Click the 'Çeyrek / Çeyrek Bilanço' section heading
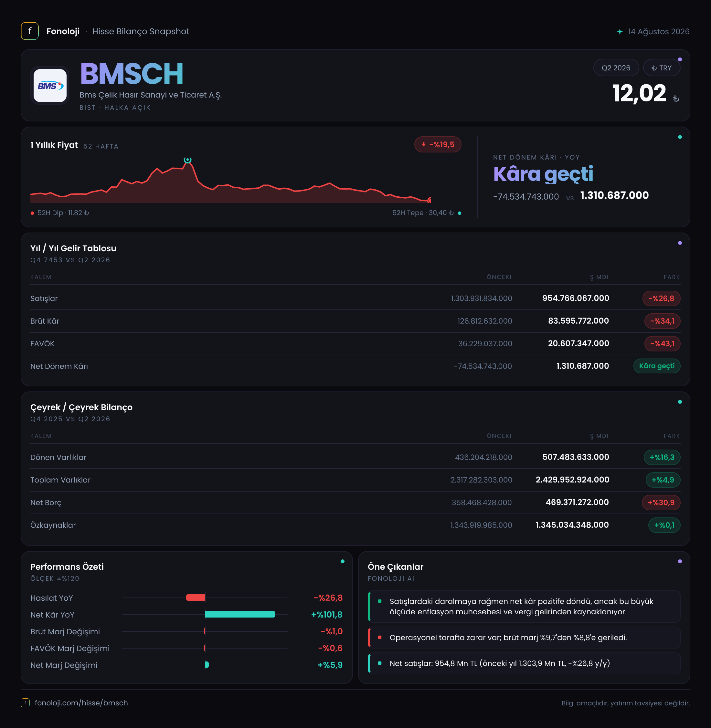The width and height of the screenshot is (711, 728). point(81,408)
